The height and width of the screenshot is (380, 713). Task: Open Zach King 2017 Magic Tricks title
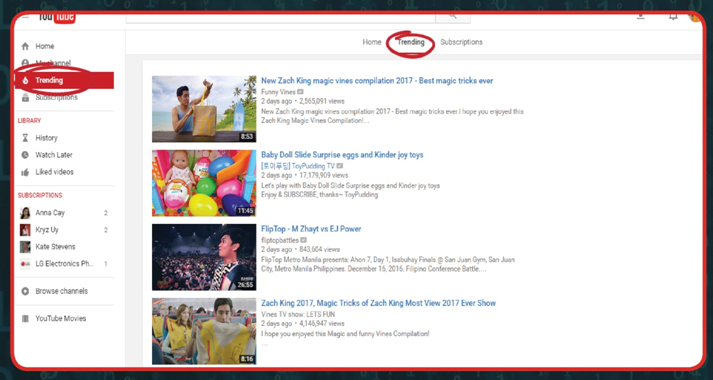(x=378, y=303)
